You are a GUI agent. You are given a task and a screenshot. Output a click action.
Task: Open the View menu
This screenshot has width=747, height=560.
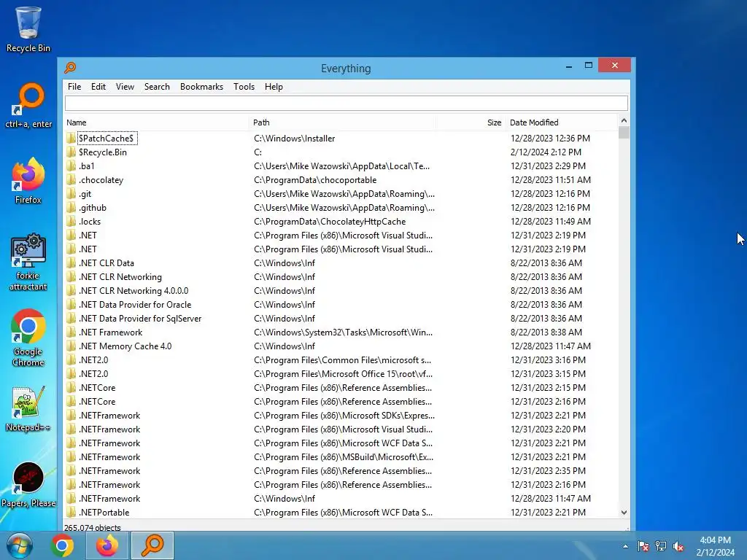point(125,87)
